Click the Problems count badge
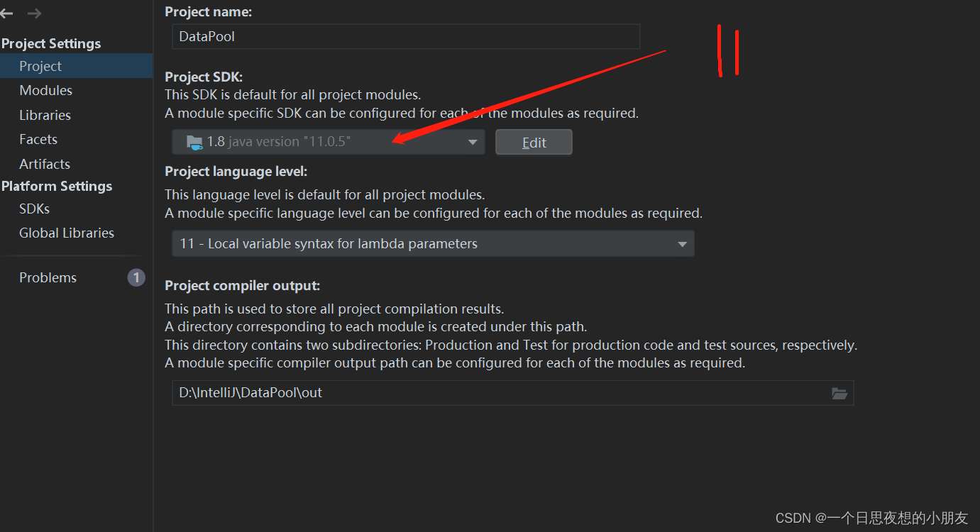This screenshot has height=532, width=980. click(x=136, y=277)
